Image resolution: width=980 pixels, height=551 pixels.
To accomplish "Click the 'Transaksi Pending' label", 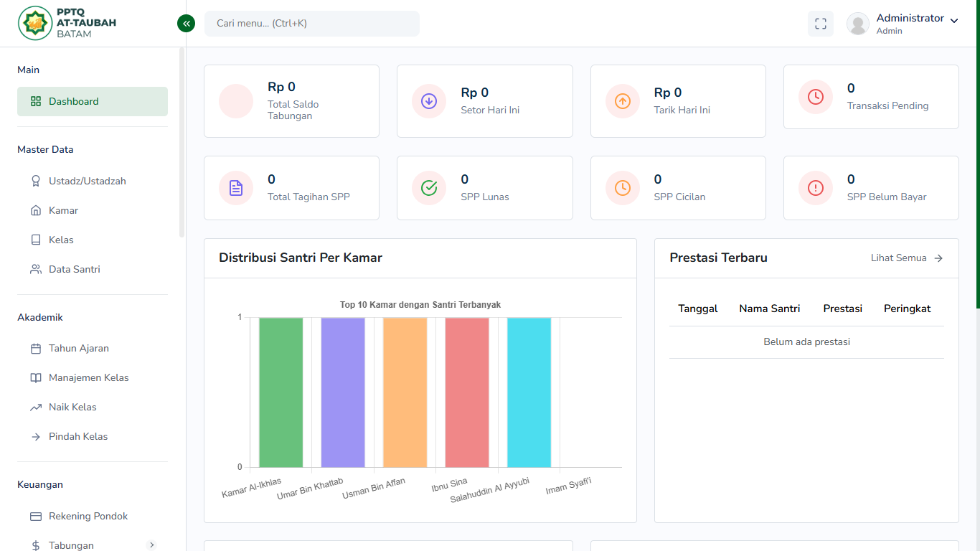I will point(887,105).
